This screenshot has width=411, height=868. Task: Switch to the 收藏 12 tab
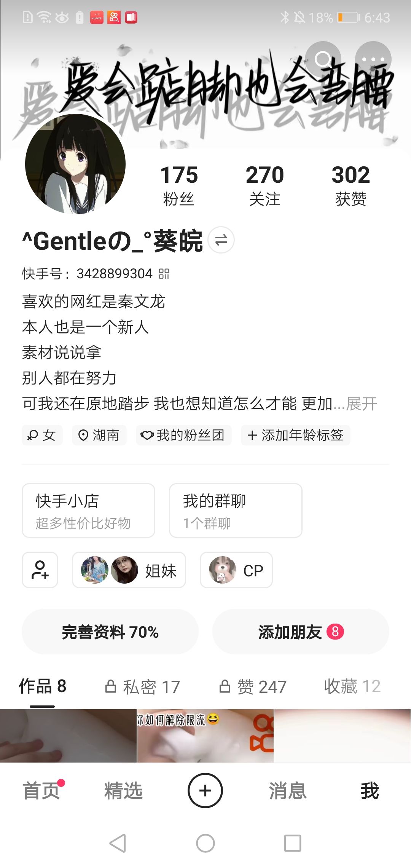point(352,686)
